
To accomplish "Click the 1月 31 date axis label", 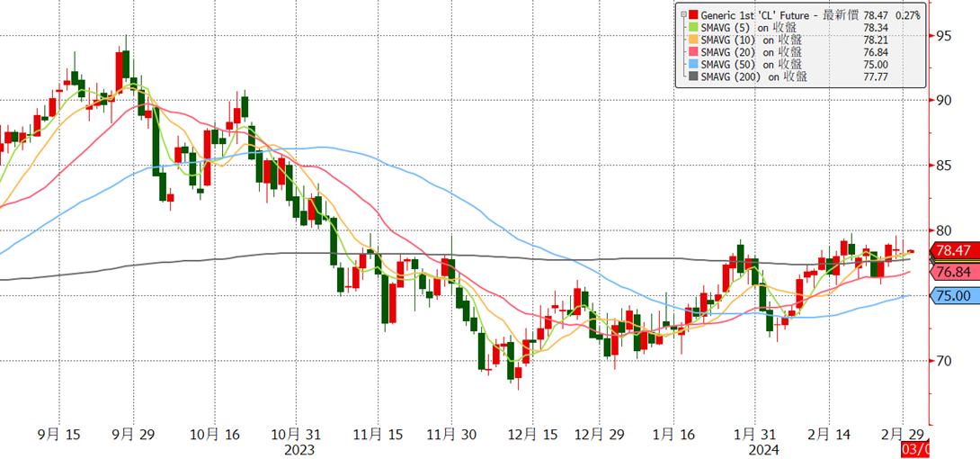I will point(755,435).
